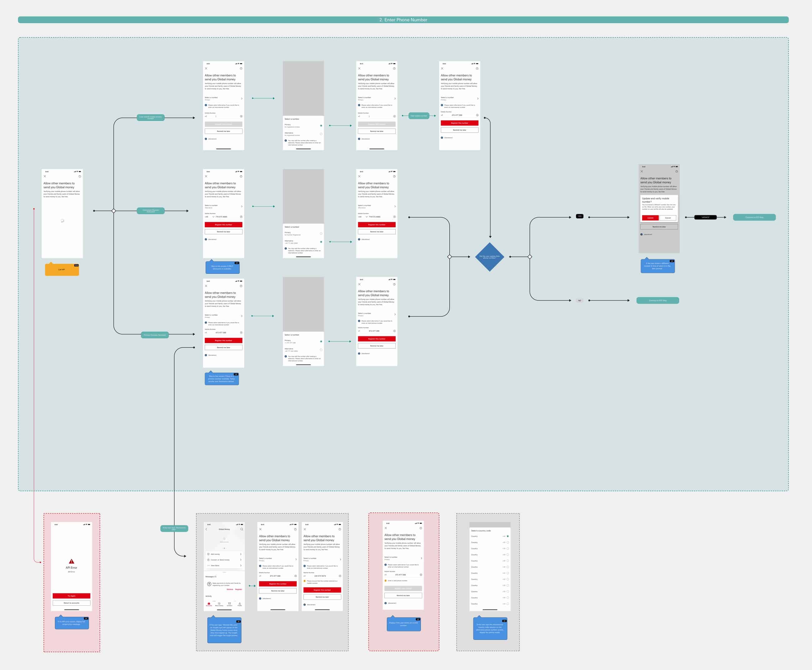Click the help icon on the loading spinner screen
812x670 pixels.
pyautogui.click(x=80, y=176)
